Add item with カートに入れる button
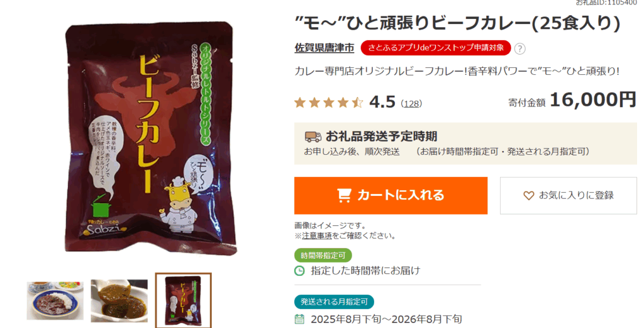The image size is (644, 328). coord(391,196)
